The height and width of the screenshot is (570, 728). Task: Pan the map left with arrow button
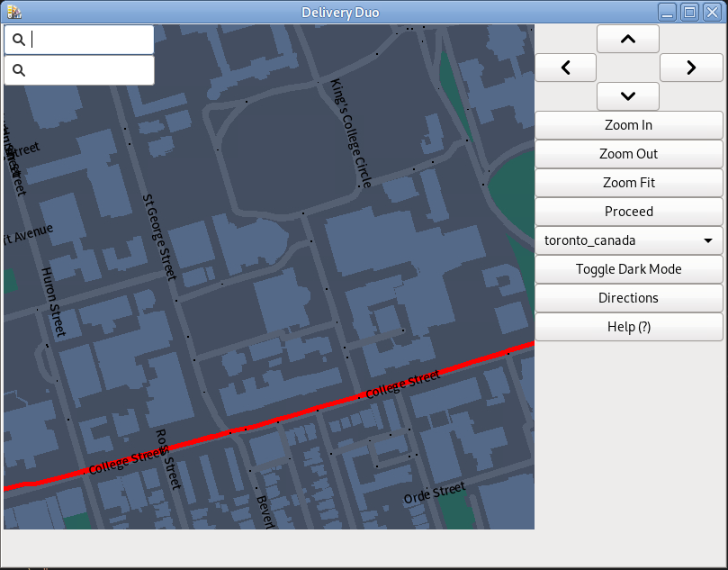tap(565, 68)
